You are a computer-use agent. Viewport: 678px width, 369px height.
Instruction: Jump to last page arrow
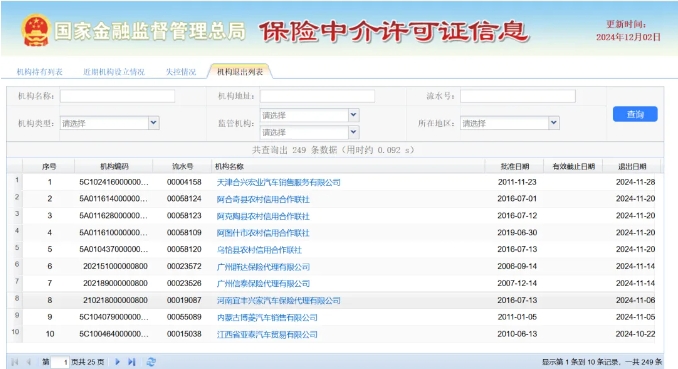coord(132,362)
